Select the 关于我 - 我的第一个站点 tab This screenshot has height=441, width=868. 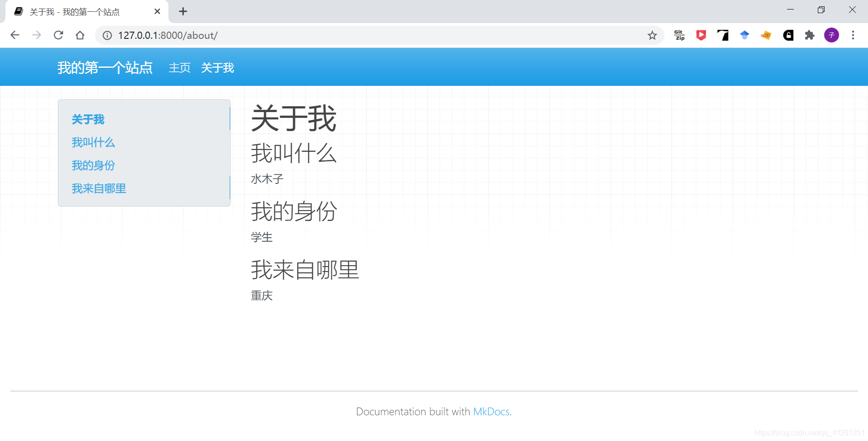coord(87,12)
